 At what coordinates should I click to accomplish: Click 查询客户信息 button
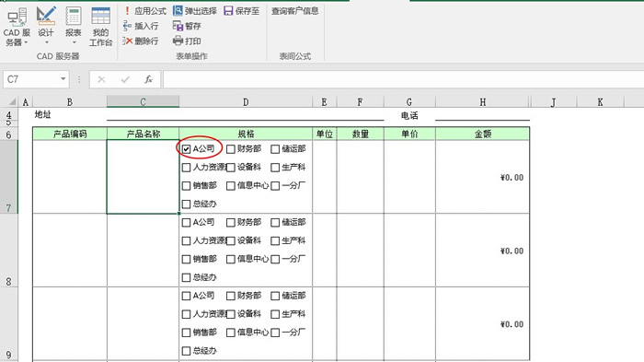[x=295, y=11]
